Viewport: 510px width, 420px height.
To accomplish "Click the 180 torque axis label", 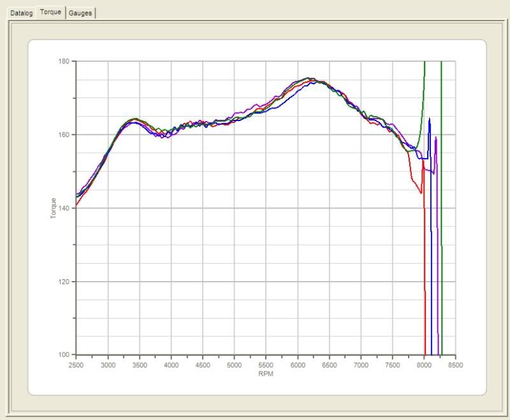I will click(64, 61).
